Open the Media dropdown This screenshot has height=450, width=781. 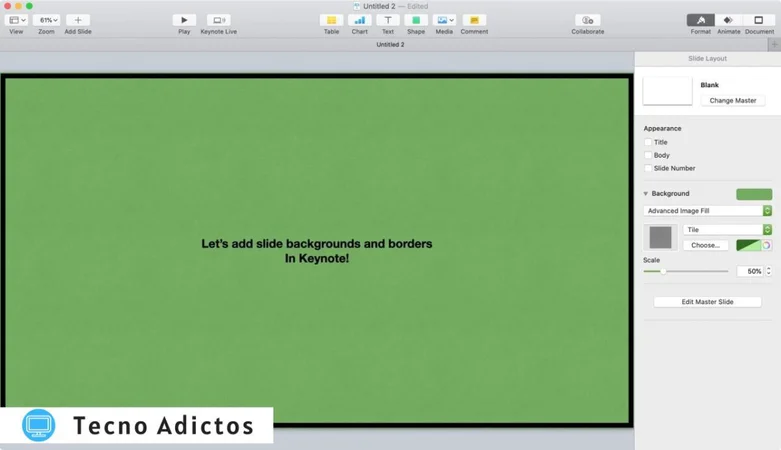click(x=444, y=20)
